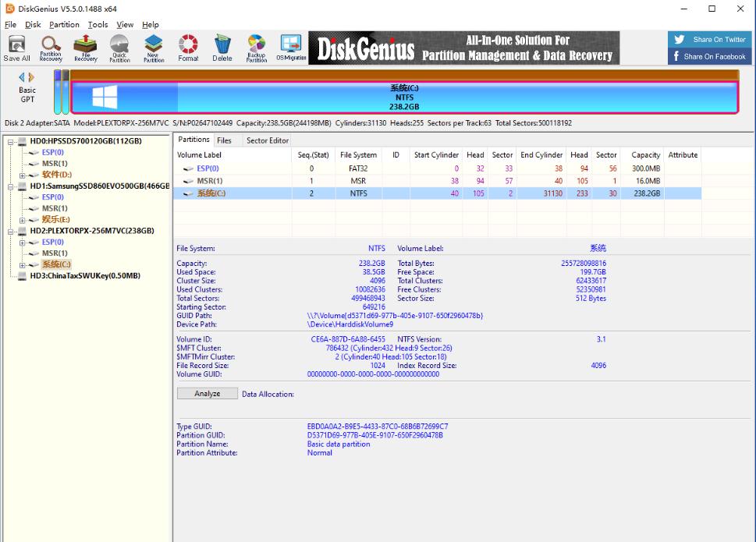Screen dimensions: 756x542
Task: Switch to the Sector Editor tab
Action: coord(268,140)
